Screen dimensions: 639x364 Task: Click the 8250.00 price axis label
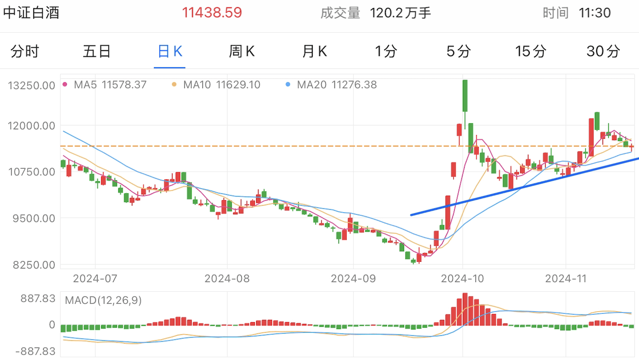(x=35, y=264)
